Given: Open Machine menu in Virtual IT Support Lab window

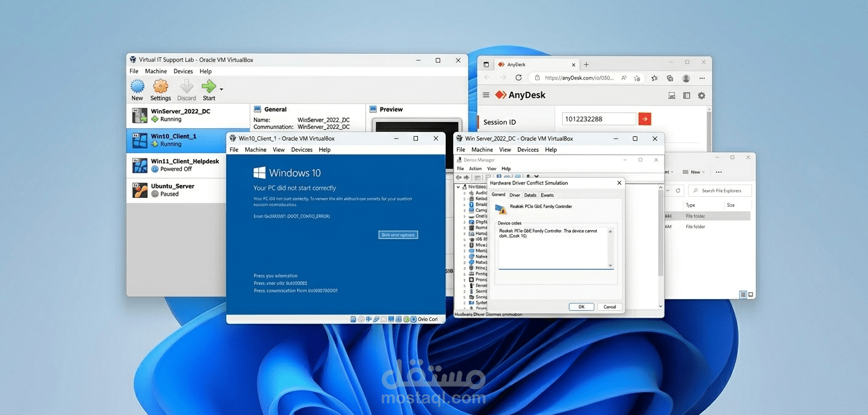Looking at the screenshot, I should 156,72.
